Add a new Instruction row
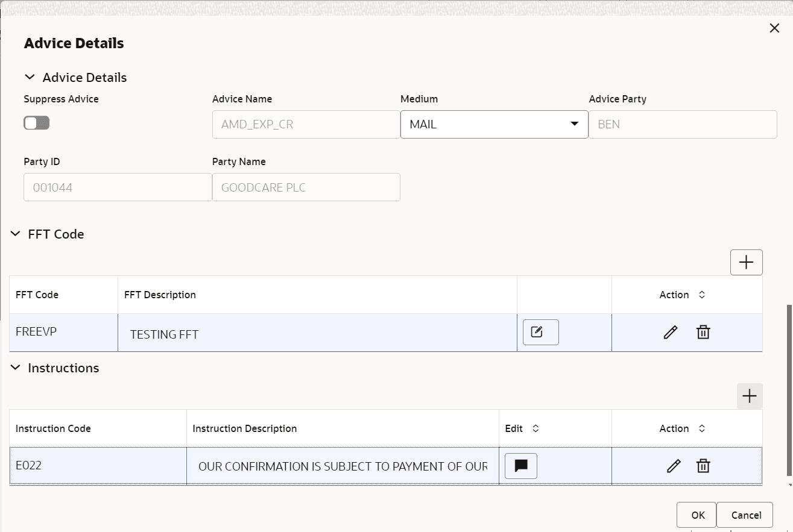Viewport: 793px width, 532px height. click(749, 396)
